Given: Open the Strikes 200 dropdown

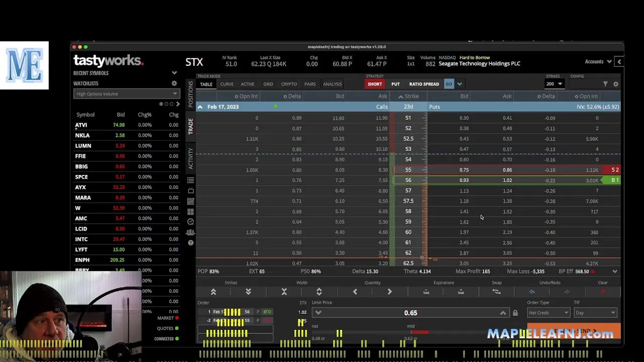Looking at the screenshot, I should [554, 84].
